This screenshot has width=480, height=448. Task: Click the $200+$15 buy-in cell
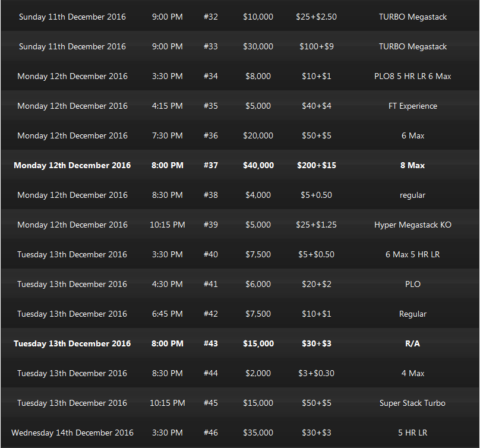316,165
